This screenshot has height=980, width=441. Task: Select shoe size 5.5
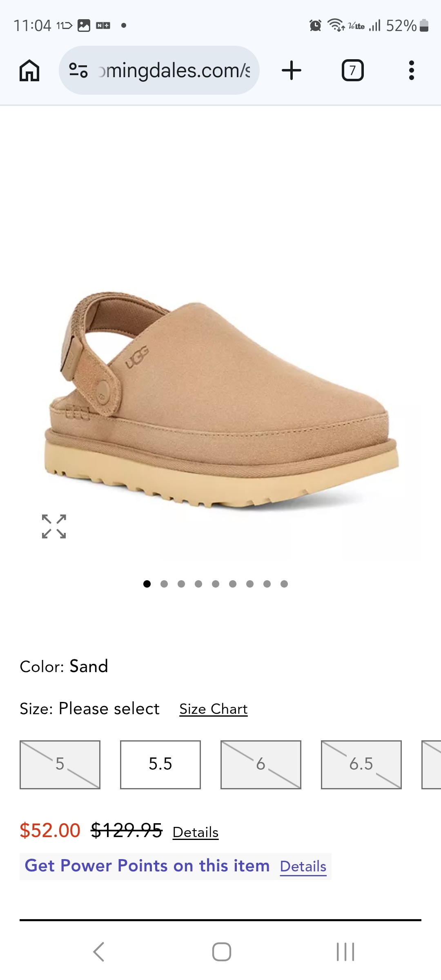160,764
